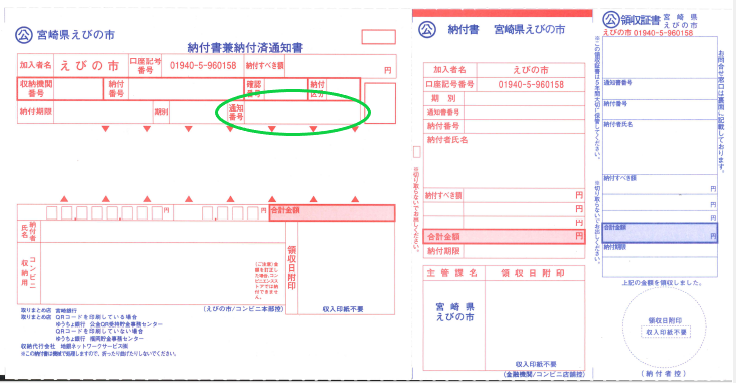
Task: Click the 領収証書 heading
Action: click(x=641, y=20)
